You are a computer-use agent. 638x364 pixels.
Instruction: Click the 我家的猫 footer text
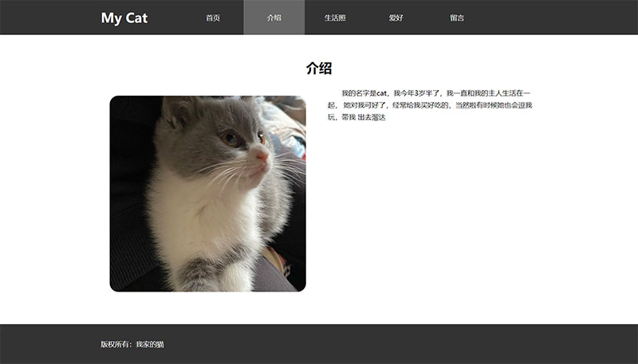(150, 344)
